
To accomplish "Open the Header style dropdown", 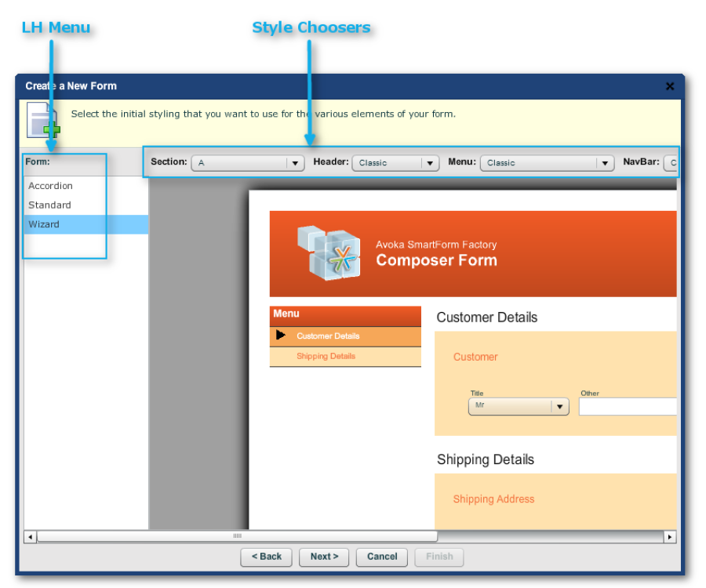I will pyautogui.click(x=396, y=163).
